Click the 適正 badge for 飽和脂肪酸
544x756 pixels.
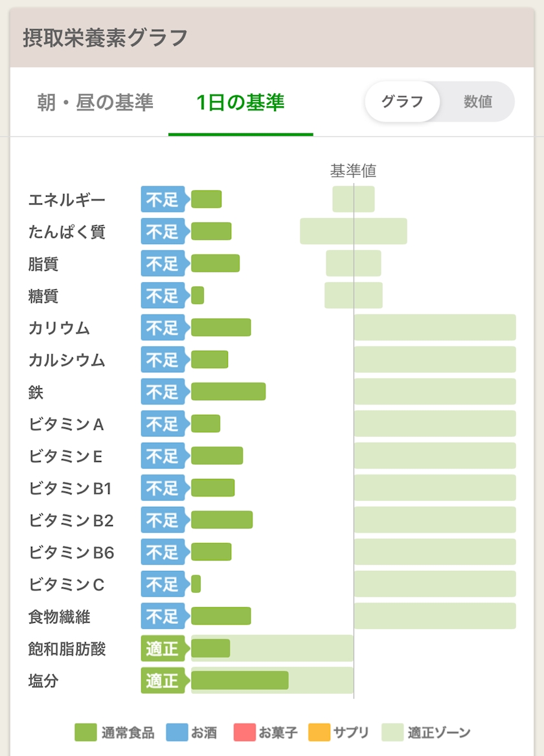pyautogui.click(x=162, y=649)
